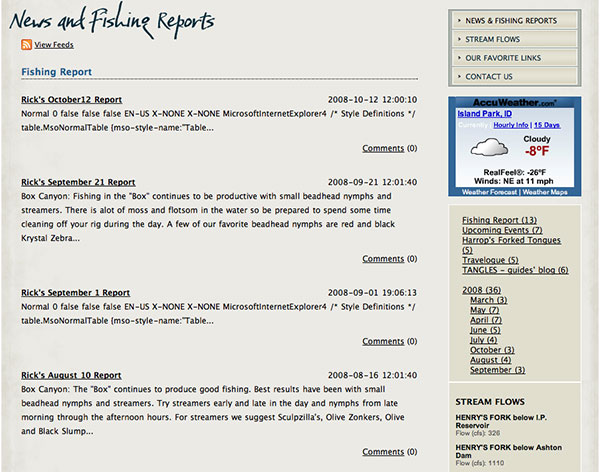600x472 pixels.
Task: Select the Fishing Report (13) category
Action: point(499,220)
